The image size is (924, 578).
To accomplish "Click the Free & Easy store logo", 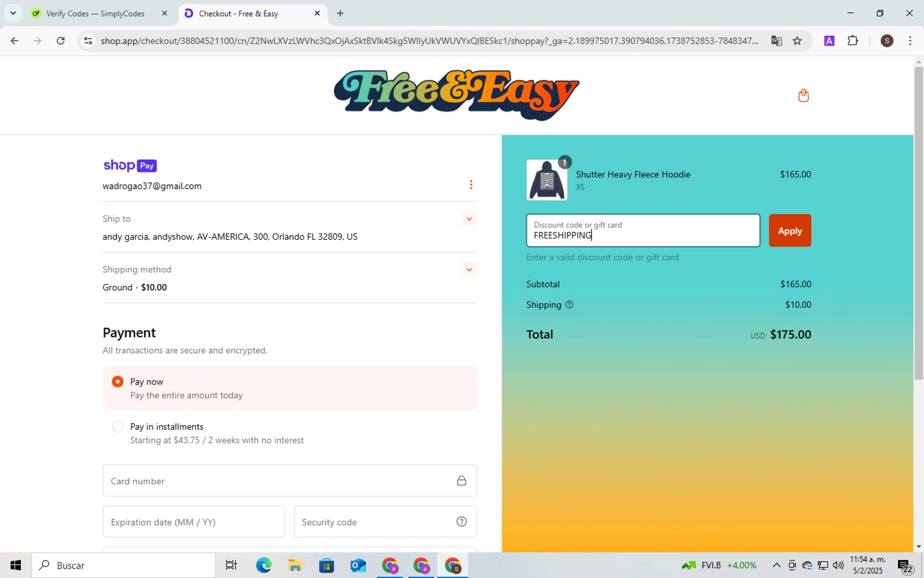I will pyautogui.click(x=456, y=95).
